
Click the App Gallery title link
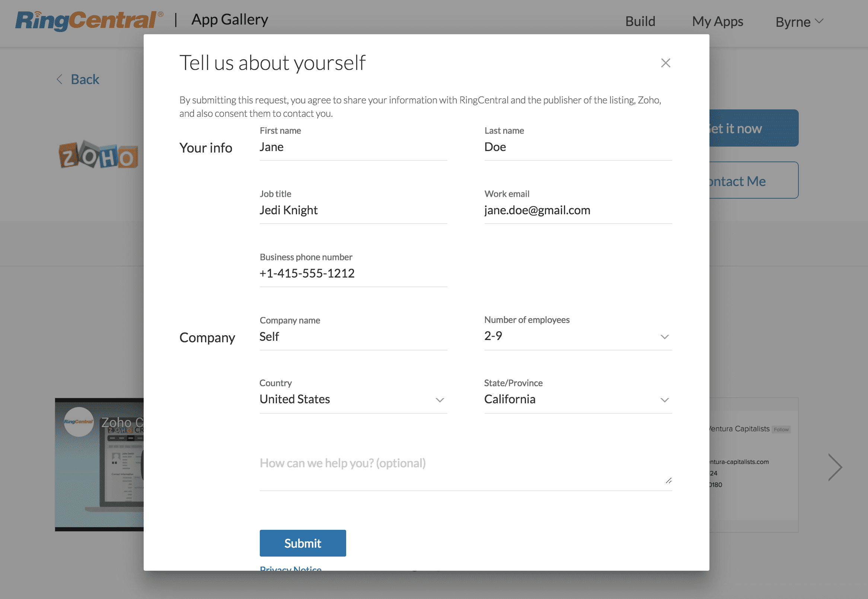pos(230,19)
